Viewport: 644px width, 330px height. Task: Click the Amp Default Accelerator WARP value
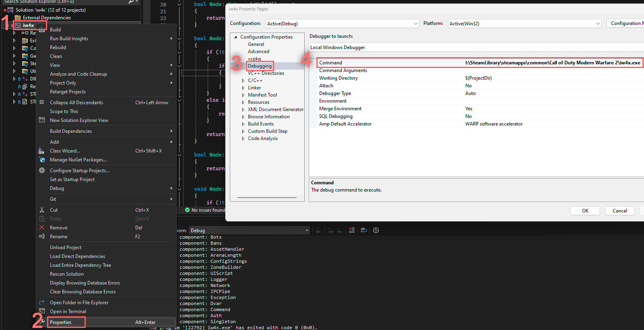[494, 124]
